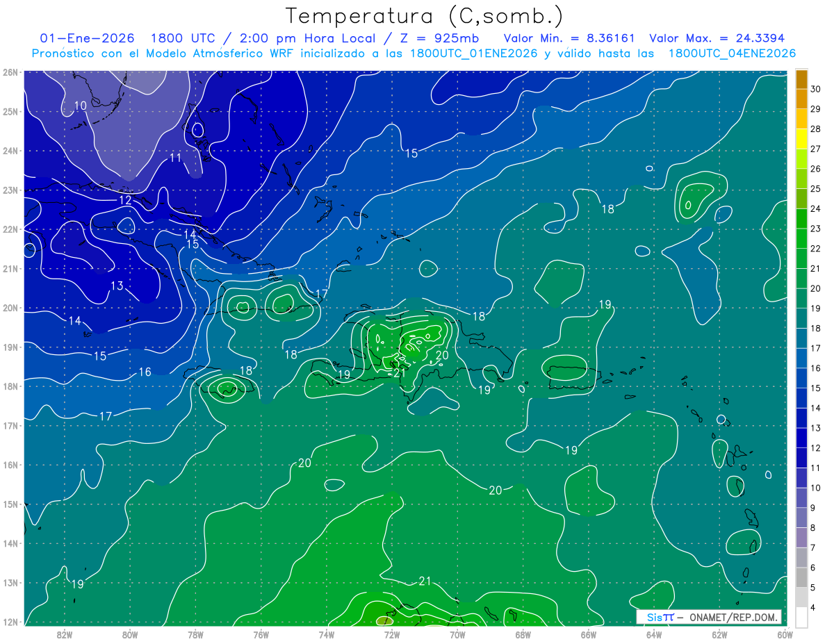Click the white colorbar segment below label 4
Viewport: 834px width, 644px height.
[x=801, y=618]
